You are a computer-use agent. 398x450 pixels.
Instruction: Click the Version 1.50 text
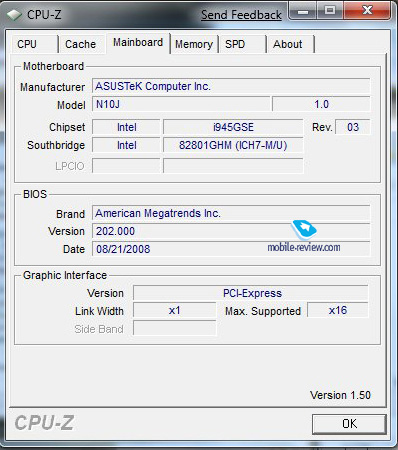pyautogui.click(x=340, y=395)
